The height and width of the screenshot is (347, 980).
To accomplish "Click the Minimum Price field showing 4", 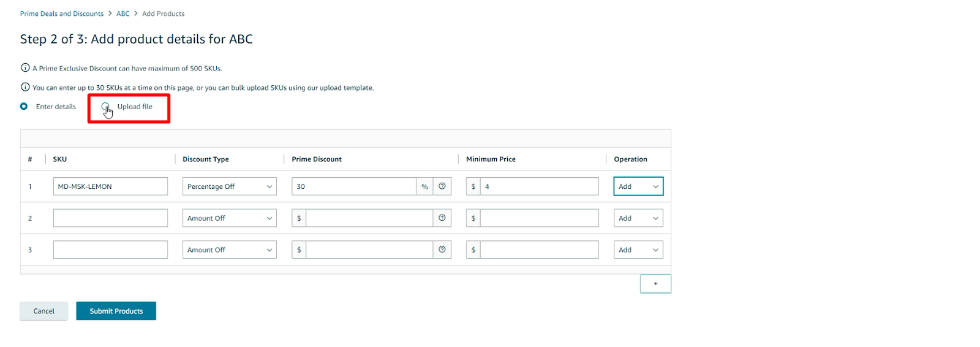I will point(539,186).
